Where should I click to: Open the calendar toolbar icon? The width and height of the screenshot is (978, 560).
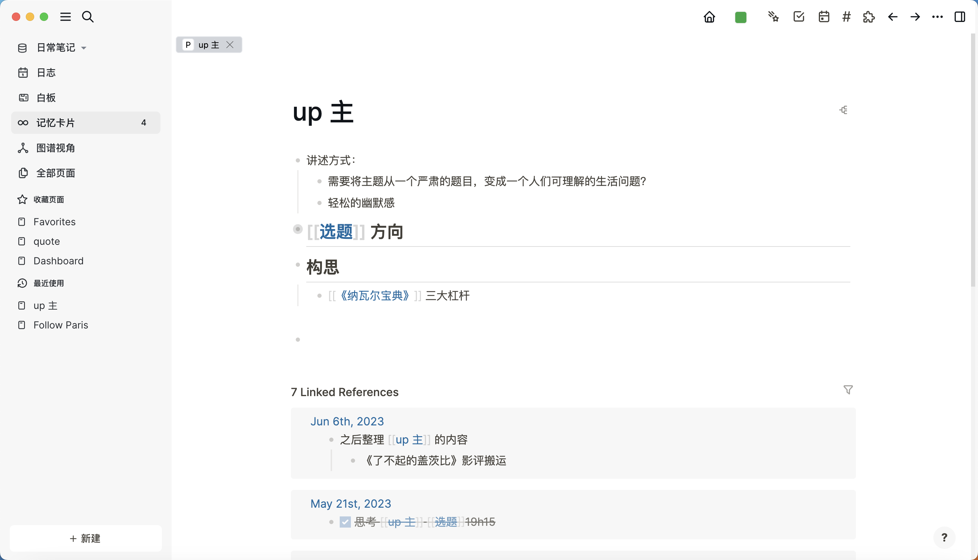(x=824, y=17)
